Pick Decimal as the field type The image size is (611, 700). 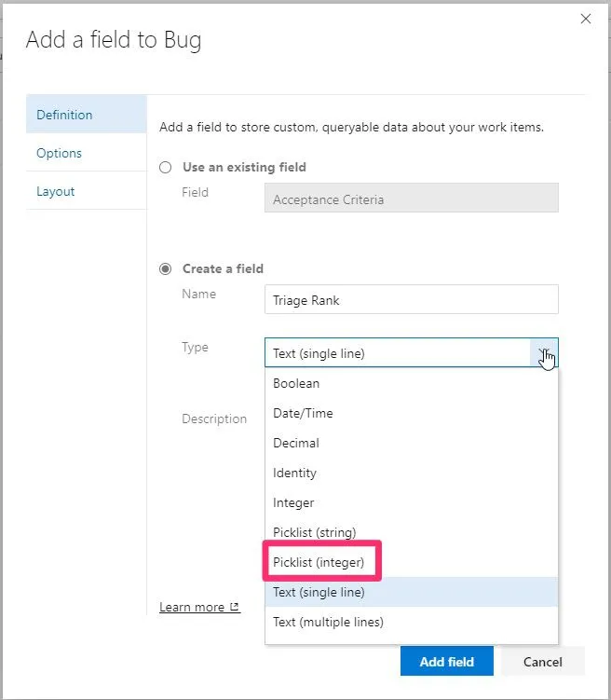click(x=296, y=443)
